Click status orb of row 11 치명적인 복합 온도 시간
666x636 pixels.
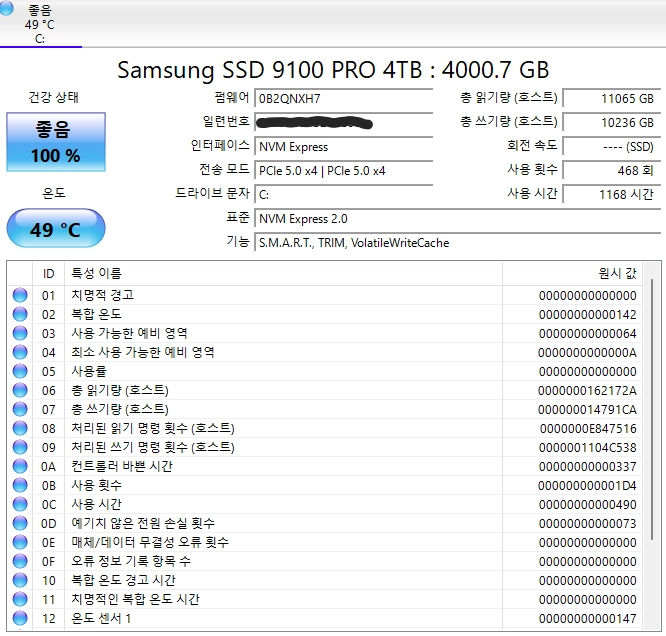[20, 599]
